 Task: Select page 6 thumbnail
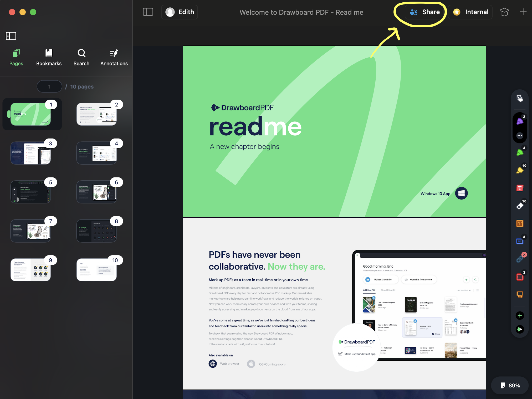point(96,192)
